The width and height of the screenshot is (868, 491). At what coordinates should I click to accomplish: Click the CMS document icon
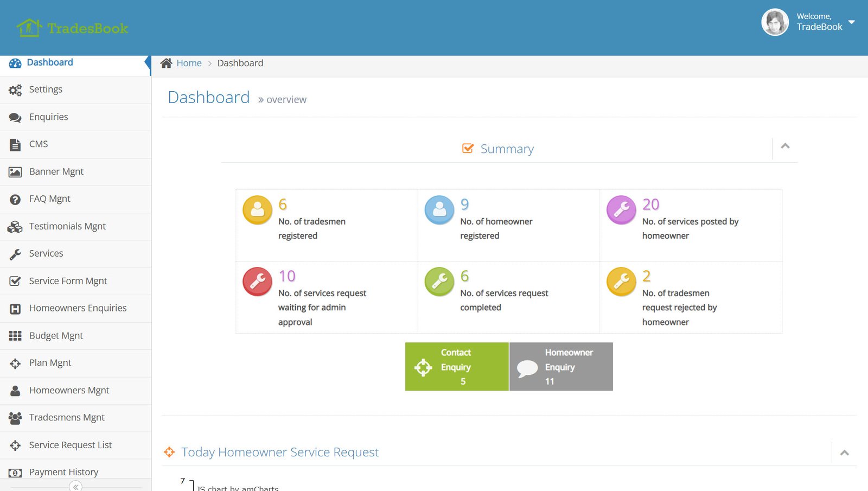[x=15, y=145]
